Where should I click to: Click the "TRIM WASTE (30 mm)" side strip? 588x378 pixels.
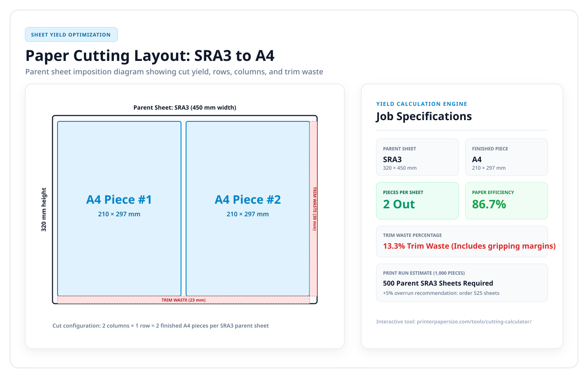(x=313, y=209)
